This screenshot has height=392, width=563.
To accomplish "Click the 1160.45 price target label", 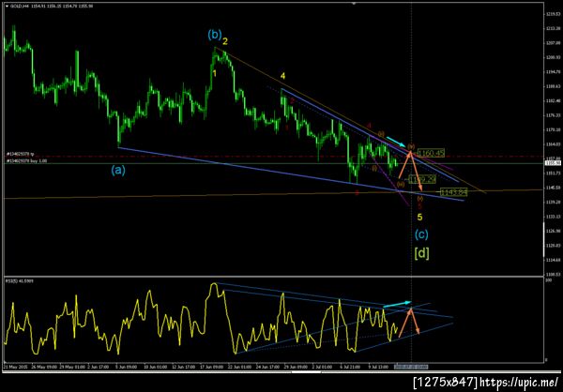I will click(432, 153).
